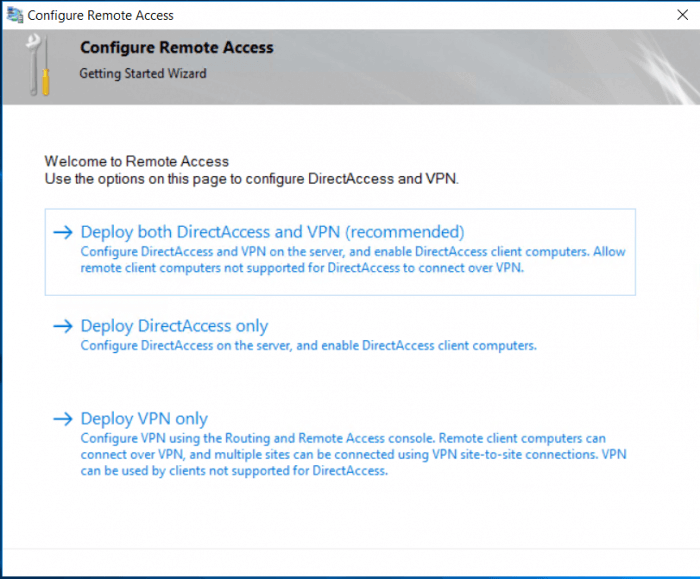Click text 'Configure DirectAccess on the server, and enable'

click(x=308, y=346)
